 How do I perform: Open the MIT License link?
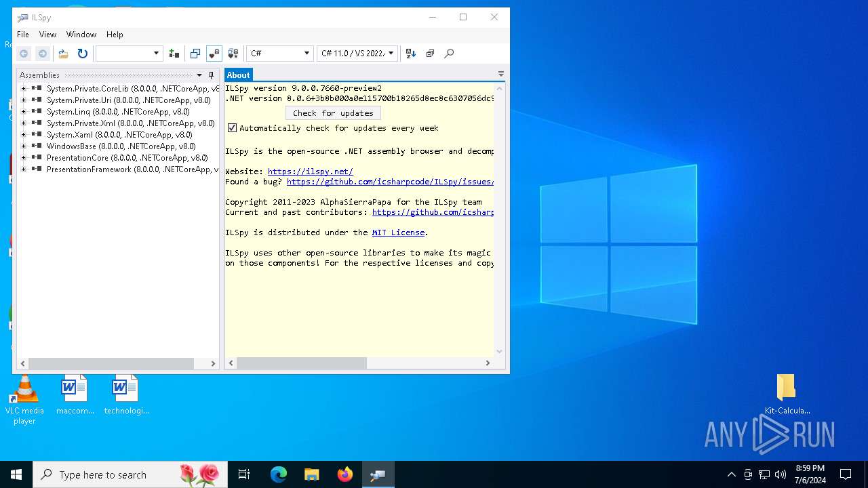click(x=398, y=232)
